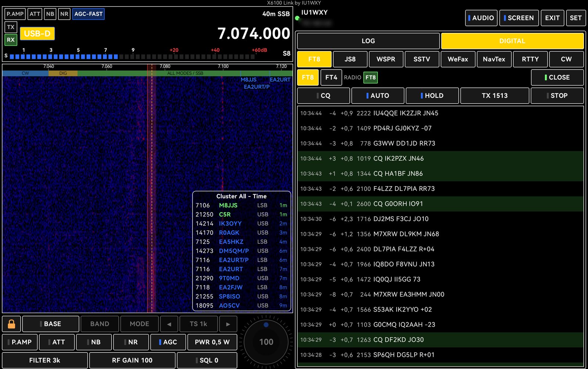Enable the NB noise blanker
The height and width of the screenshot is (369, 588).
tap(94, 342)
